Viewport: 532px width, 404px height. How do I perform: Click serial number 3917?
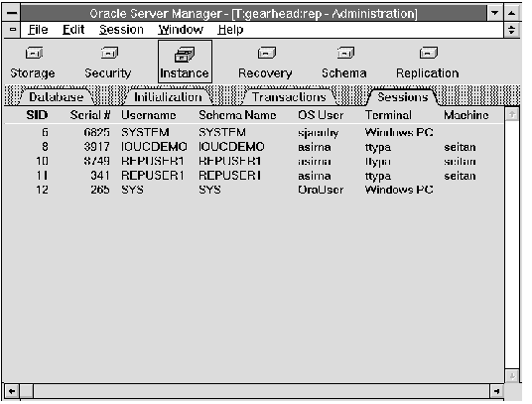click(x=96, y=147)
